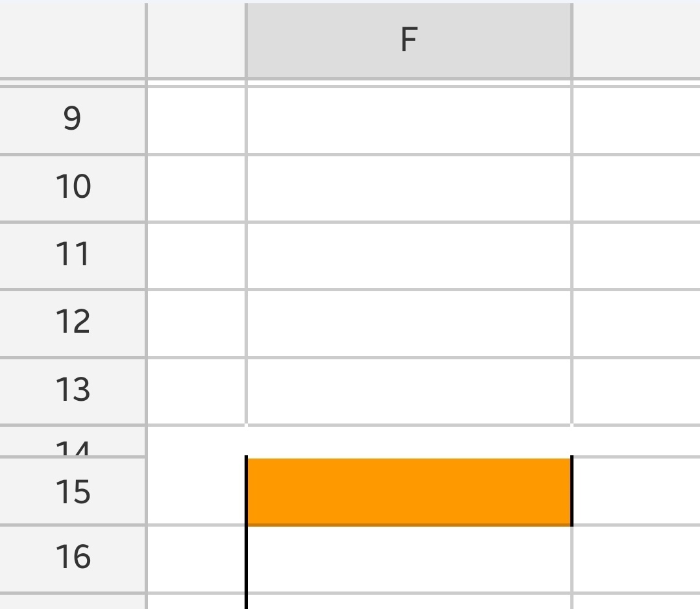
Task: Click cell F16 below the orange cell
Action: click(x=409, y=560)
